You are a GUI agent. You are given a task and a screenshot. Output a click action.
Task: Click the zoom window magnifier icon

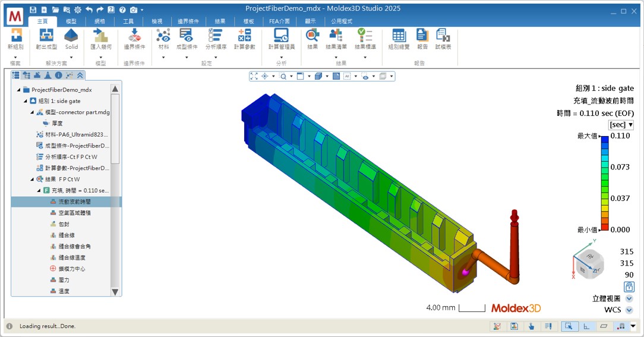283,76
